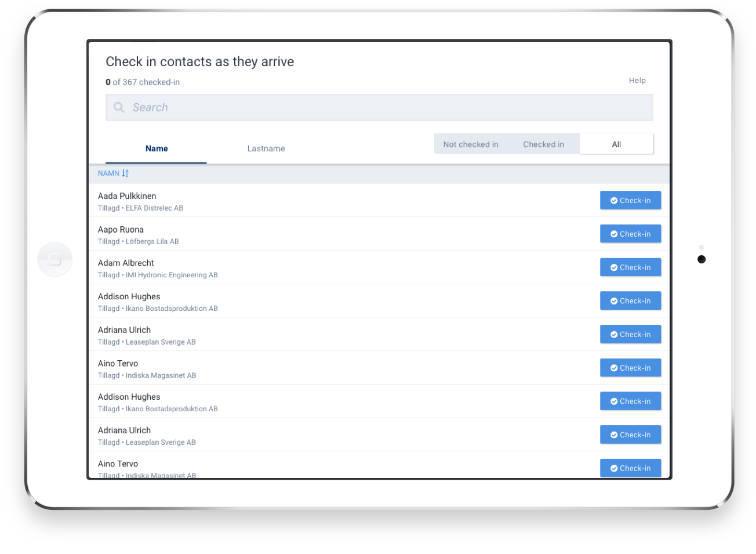
Task: Focus the Search contacts input field
Action: (379, 107)
